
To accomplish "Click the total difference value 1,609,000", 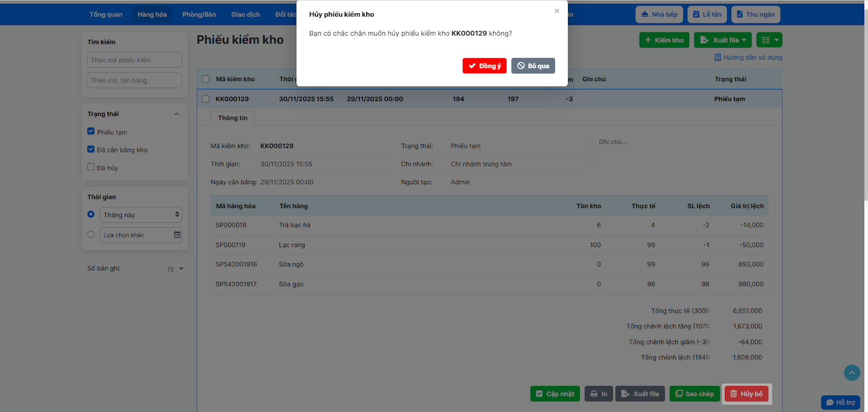I will 748,358.
